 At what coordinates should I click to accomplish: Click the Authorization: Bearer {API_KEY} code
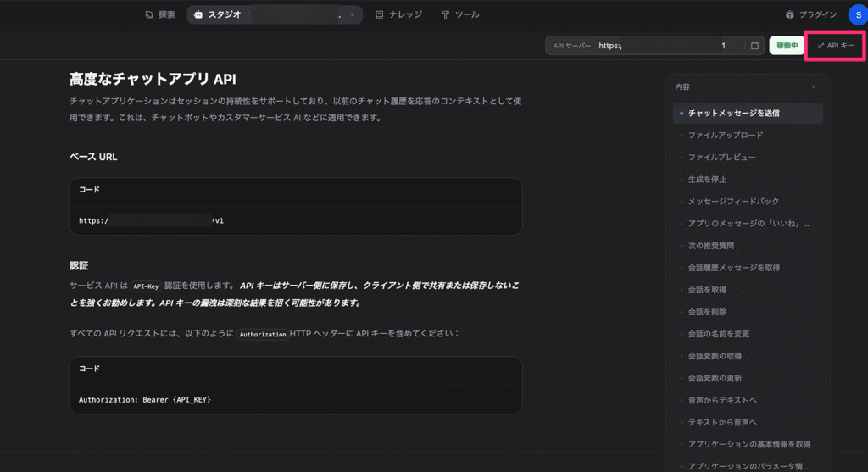pos(144,399)
